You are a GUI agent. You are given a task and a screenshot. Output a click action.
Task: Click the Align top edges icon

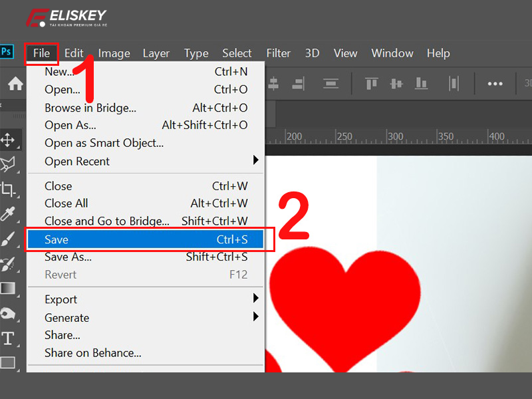pyautogui.click(x=371, y=83)
